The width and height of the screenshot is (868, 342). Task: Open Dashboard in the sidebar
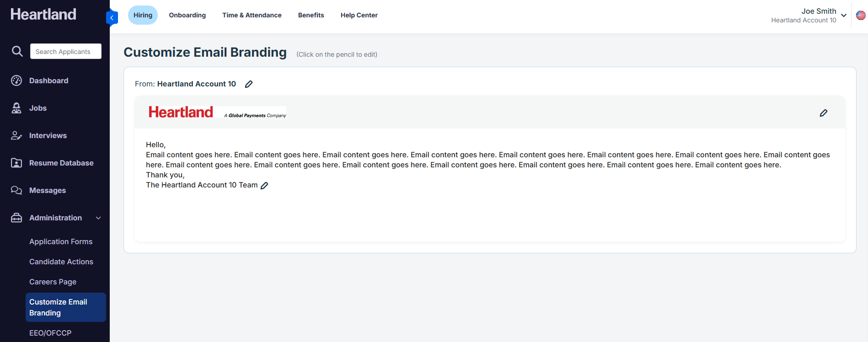(49, 80)
